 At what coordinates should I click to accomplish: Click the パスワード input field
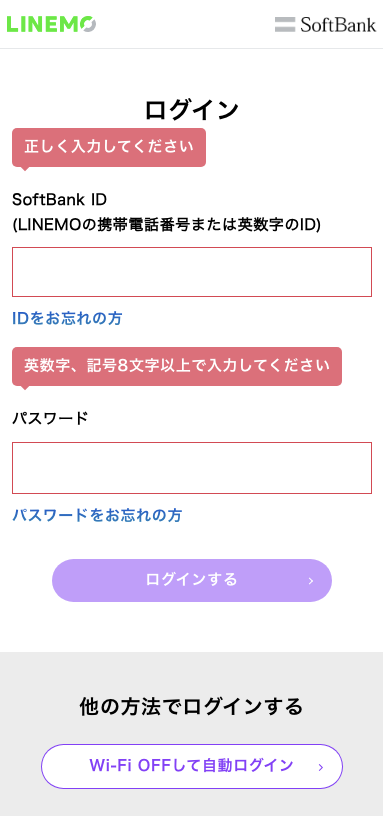(192, 467)
